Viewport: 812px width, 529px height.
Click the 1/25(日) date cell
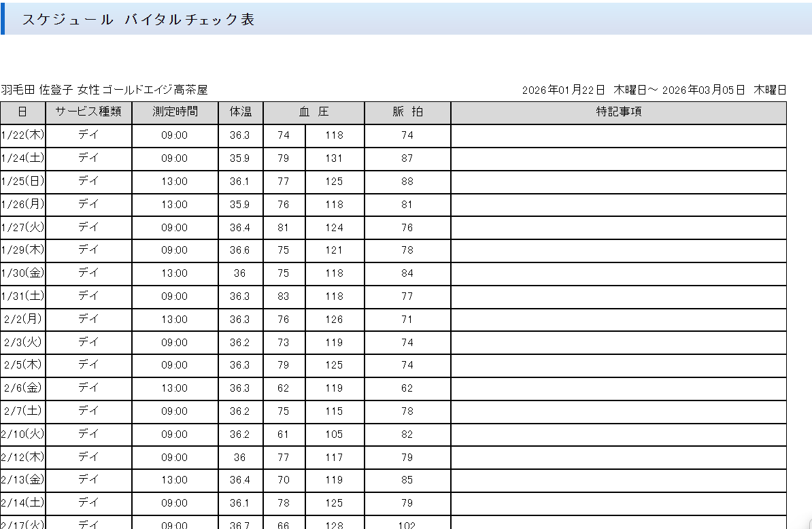(22, 182)
